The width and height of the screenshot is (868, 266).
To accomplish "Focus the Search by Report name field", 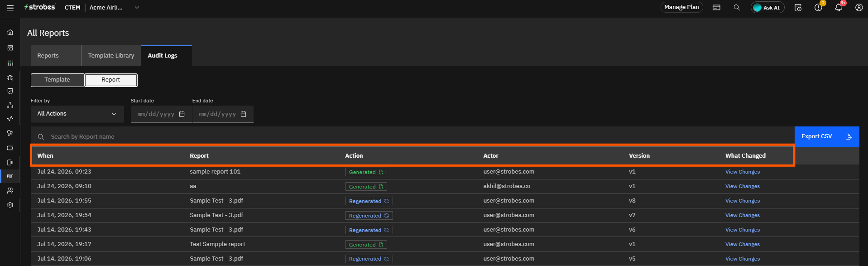I will [412, 136].
